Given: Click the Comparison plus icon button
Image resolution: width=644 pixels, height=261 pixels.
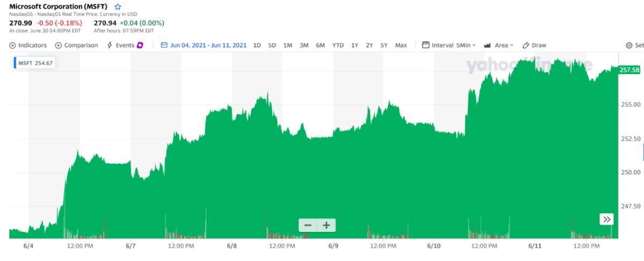Looking at the screenshot, I should pyautogui.click(x=59, y=45).
